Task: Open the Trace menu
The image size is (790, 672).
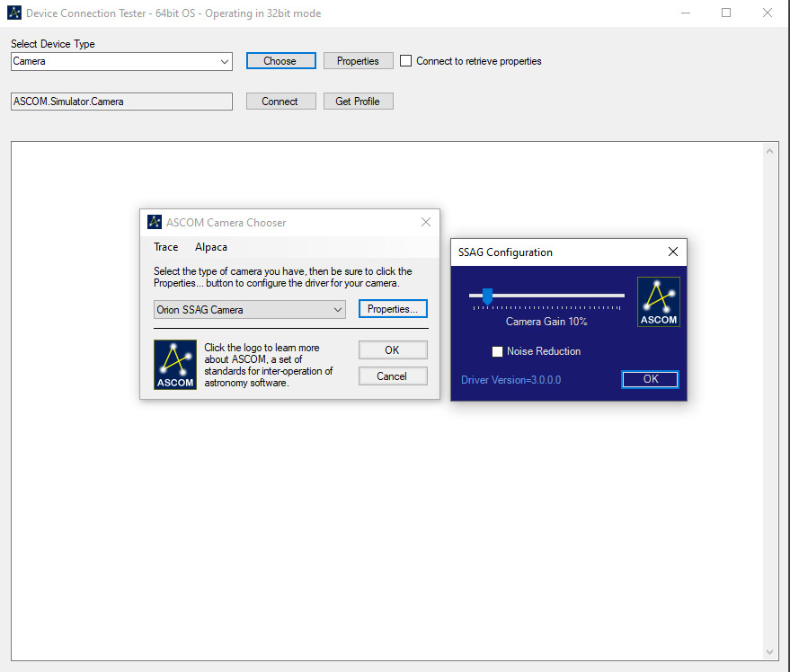Action: coord(165,247)
